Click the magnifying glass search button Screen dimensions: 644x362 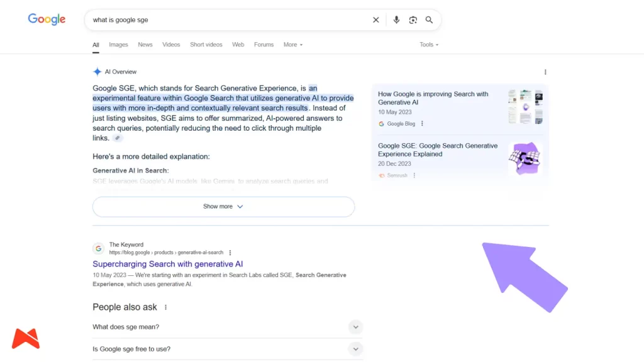(429, 19)
